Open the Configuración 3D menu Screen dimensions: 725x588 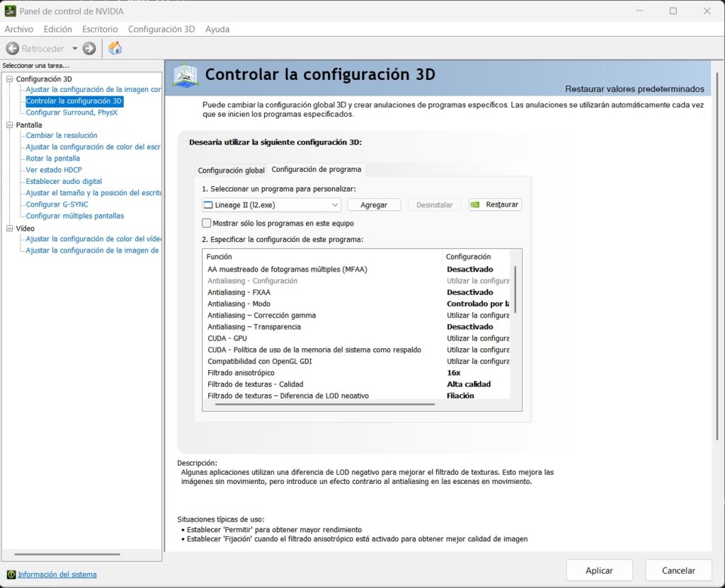coord(161,29)
